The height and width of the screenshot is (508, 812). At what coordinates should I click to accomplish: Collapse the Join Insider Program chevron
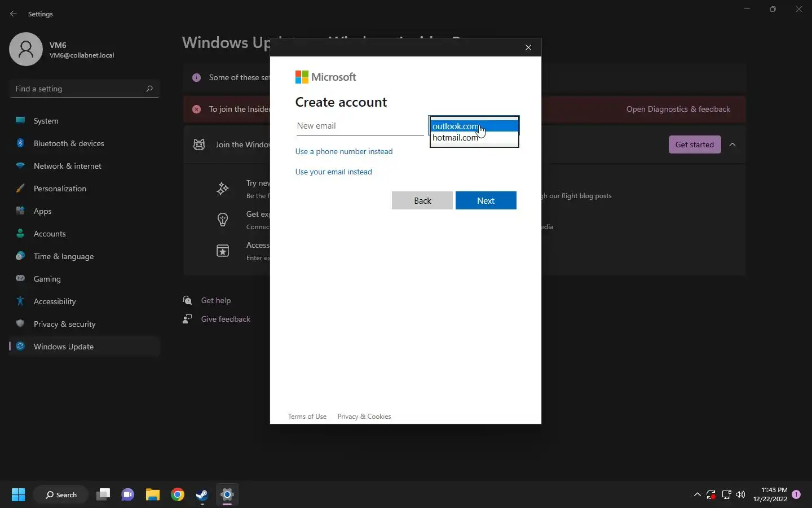coord(732,144)
